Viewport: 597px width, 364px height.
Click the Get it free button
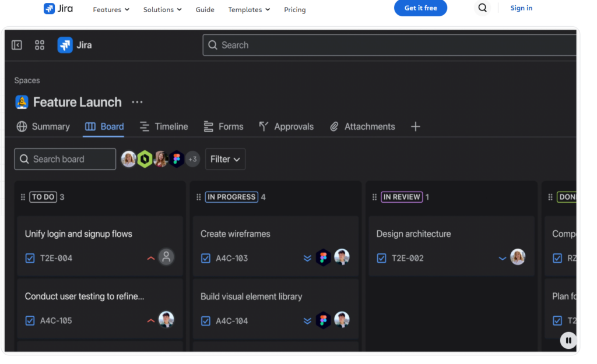tap(420, 8)
